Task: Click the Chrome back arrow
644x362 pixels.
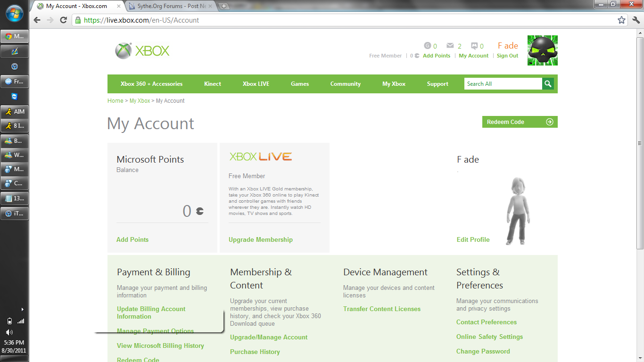Action: click(x=37, y=20)
